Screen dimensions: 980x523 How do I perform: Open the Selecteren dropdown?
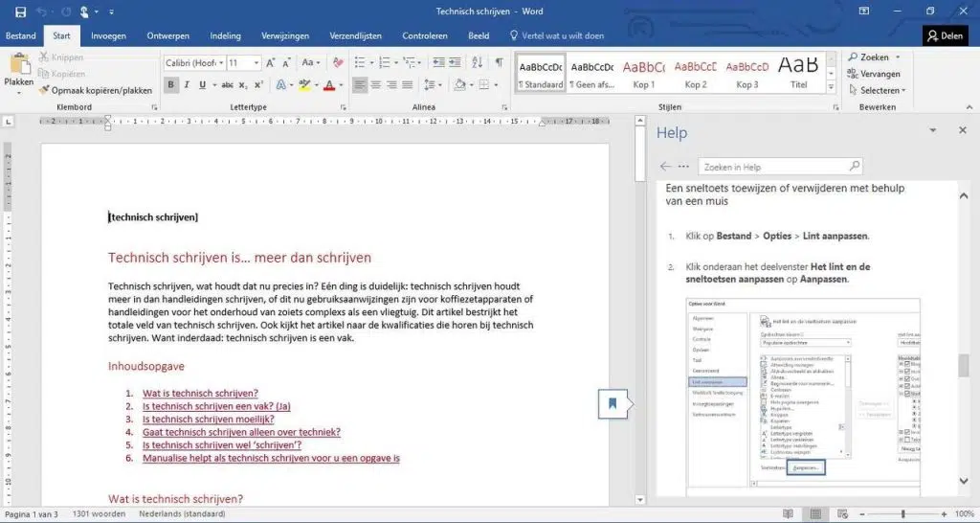(877, 90)
